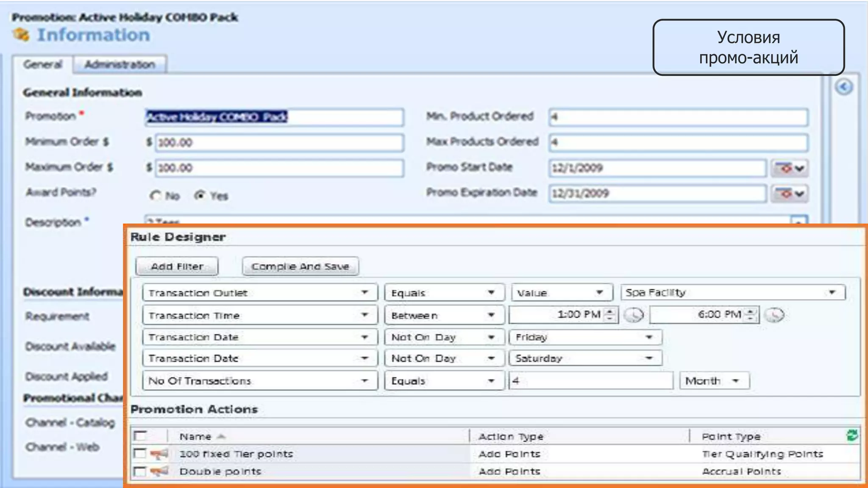The height and width of the screenshot is (488, 868).
Task: Select the General tab
Action: pyautogui.click(x=42, y=64)
